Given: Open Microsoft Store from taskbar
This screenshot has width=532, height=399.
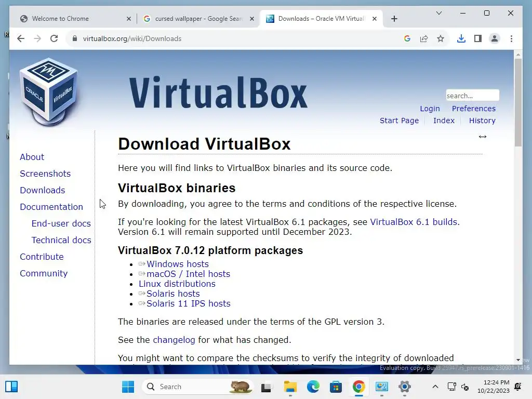Looking at the screenshot, I should coord(336,387).
